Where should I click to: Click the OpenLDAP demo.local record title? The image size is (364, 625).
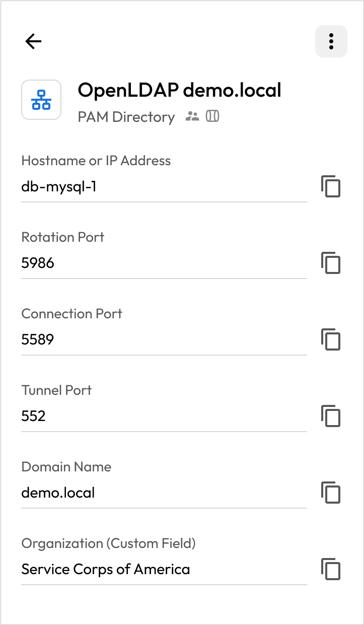point(179,90)
